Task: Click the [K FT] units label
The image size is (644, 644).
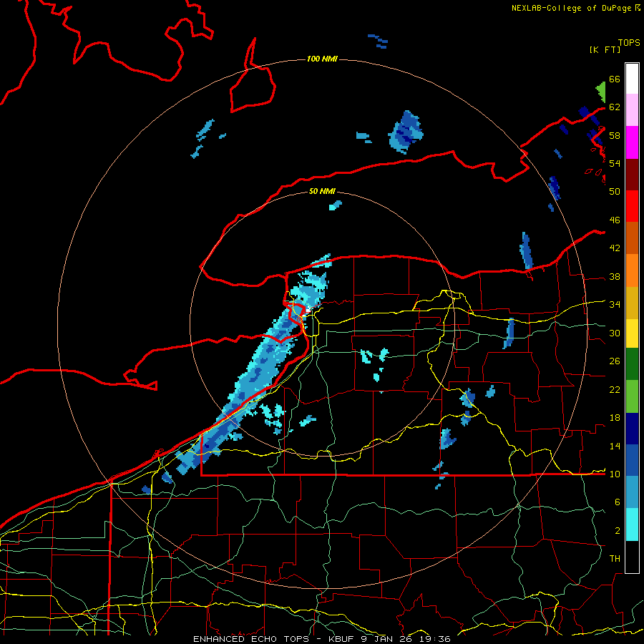Action: (605, 49)
